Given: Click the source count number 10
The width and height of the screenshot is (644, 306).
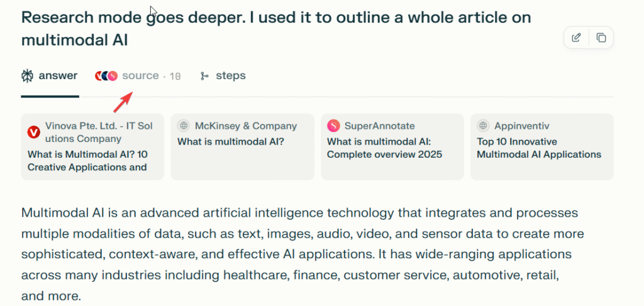Looking at the screenshot, I should tap(175, 77).
